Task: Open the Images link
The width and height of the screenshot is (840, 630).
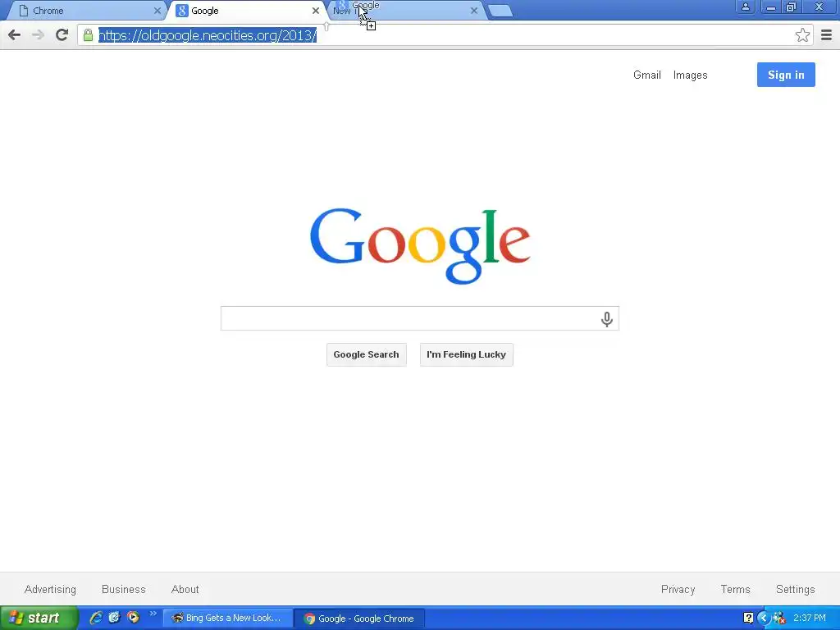Action: [690, 75]
